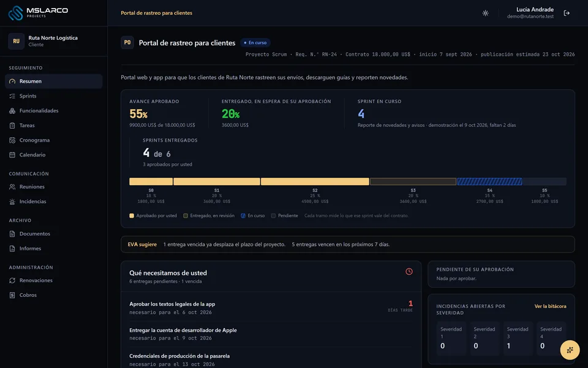
Task: Click the S5 pending segment
Action: tap(545, 182)
